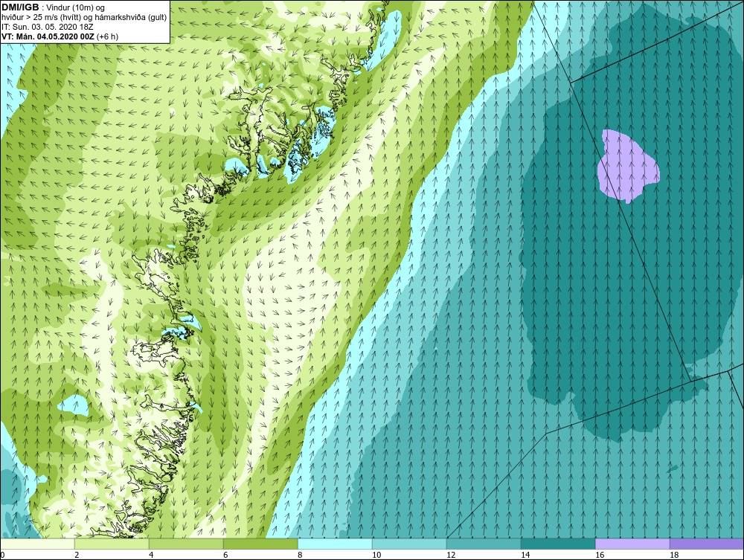Click the 'VT: Mán. 04.05.2020 00Z' line
Image resolution: width=744 pixels, height=560 pixels.
point(60,36)
